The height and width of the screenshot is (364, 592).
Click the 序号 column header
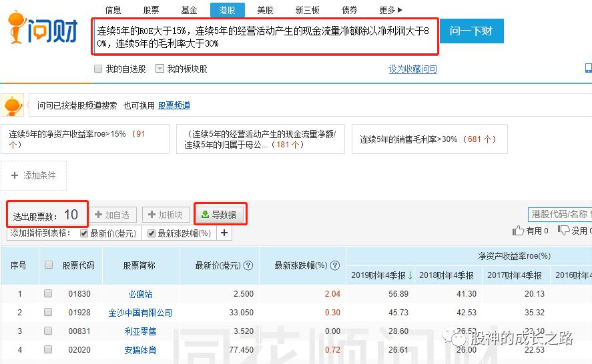click(19, 265)
